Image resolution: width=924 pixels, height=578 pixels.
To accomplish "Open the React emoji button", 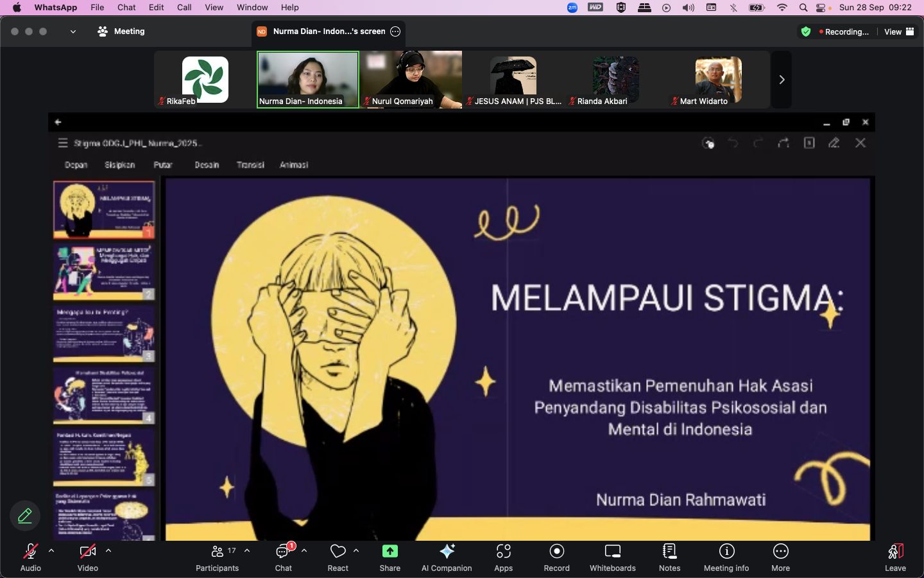I will coord(338,557).
